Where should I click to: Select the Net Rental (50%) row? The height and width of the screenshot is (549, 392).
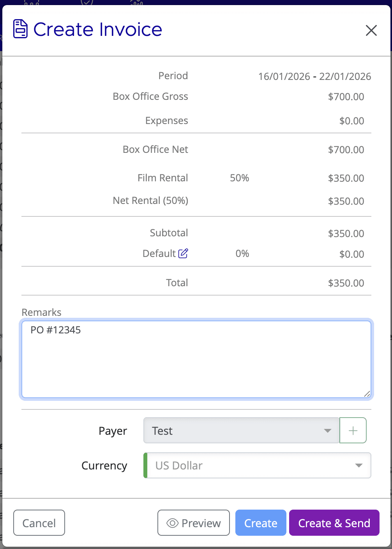pos(150,200)
